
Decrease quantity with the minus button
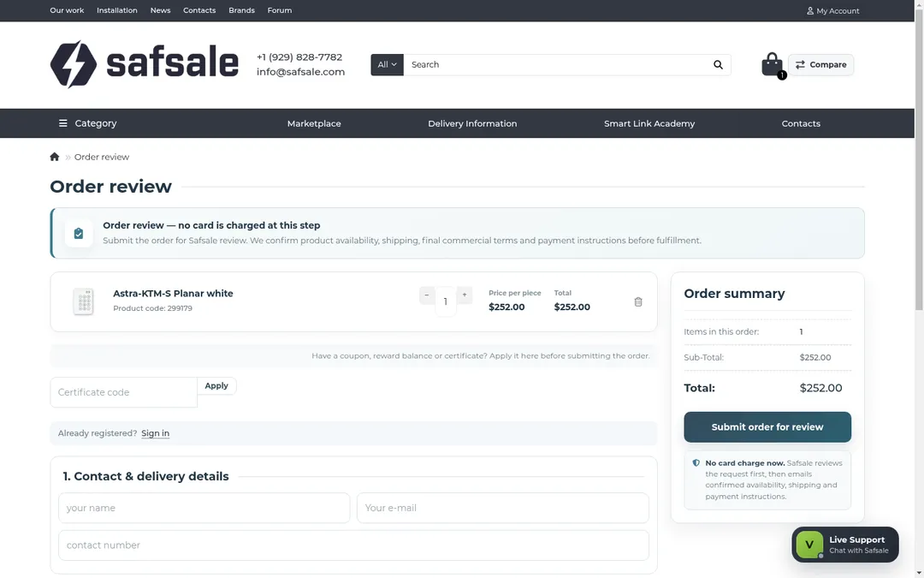(427, 295)
